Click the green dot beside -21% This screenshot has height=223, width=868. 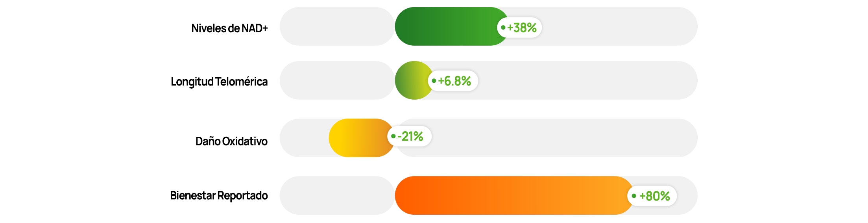point(393,136)
